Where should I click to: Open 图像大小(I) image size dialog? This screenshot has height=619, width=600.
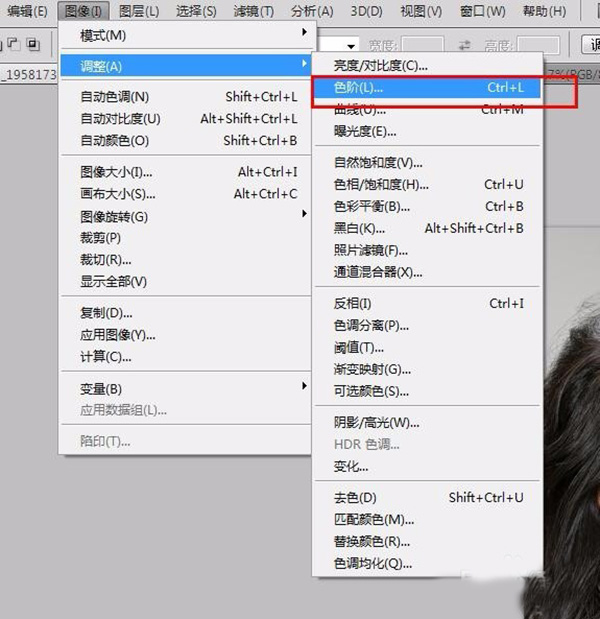coord(186,172)
